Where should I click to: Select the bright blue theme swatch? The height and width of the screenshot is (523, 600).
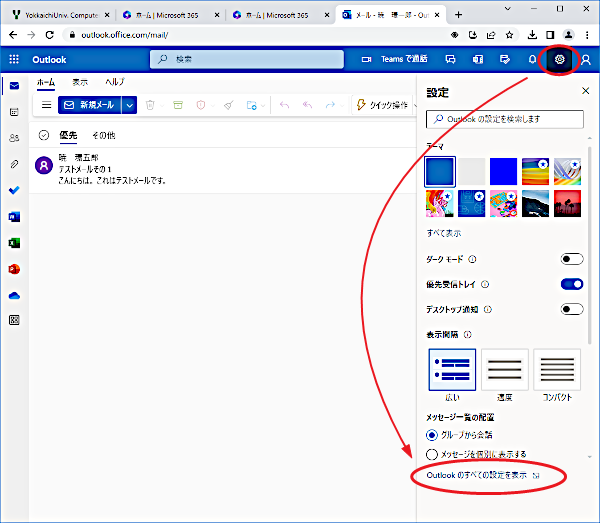tap(503, 171)
